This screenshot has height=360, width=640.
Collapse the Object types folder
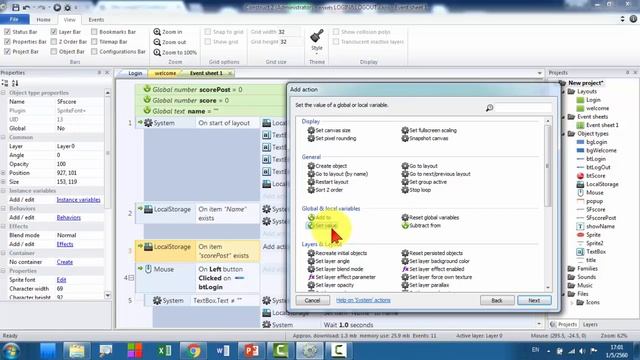point(564,133)
